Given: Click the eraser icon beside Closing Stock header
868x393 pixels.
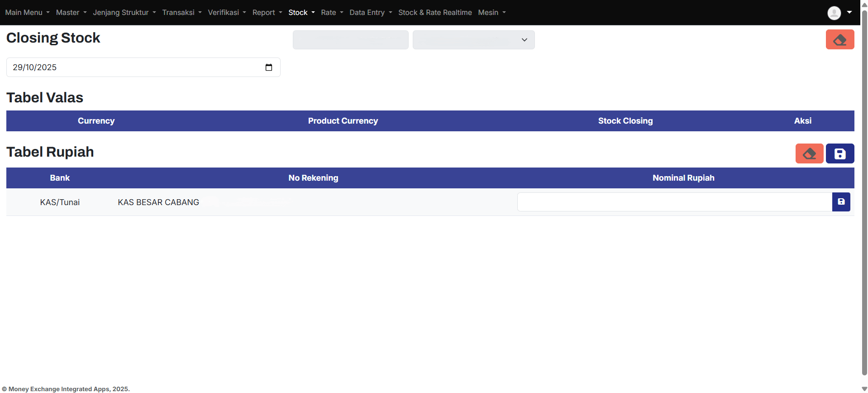Looking at the screenshot, I should [x=839, y=40].
